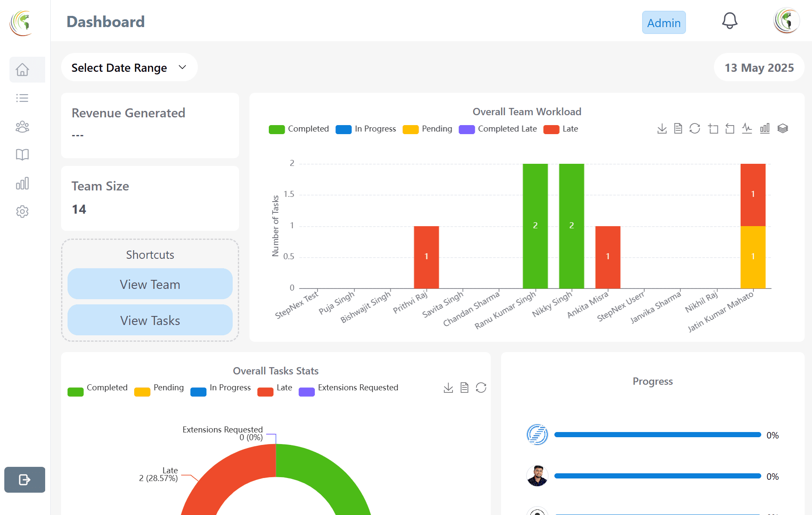The height and width of the screenshot is (515, 812).
Task: Click Jatin Kumar Mahato's yellow Pending segment
Action: (x=753, y=257)
